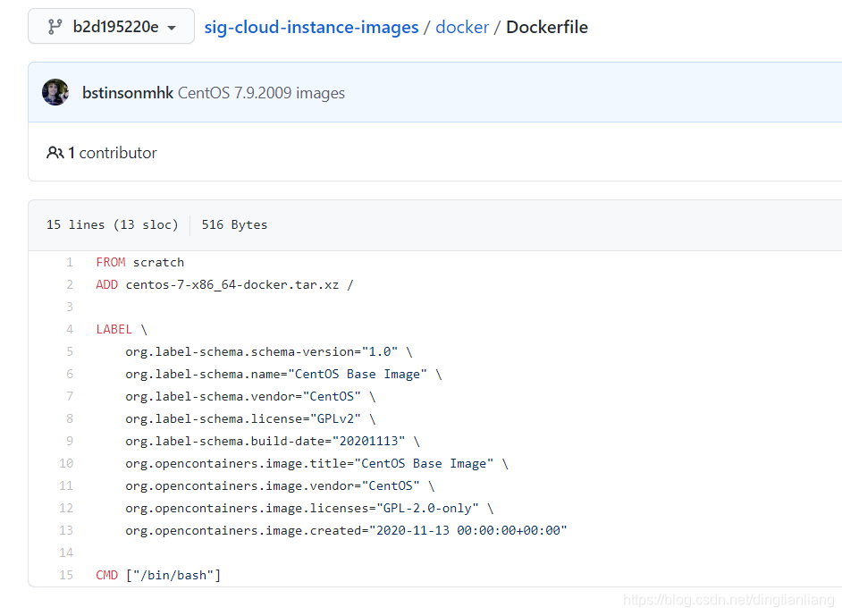The height and width of the screenshot is (616, 842).
Task: Click the ADD centos-7-x86_64-docker.tar.xz line
Action: tap(224, 284)
